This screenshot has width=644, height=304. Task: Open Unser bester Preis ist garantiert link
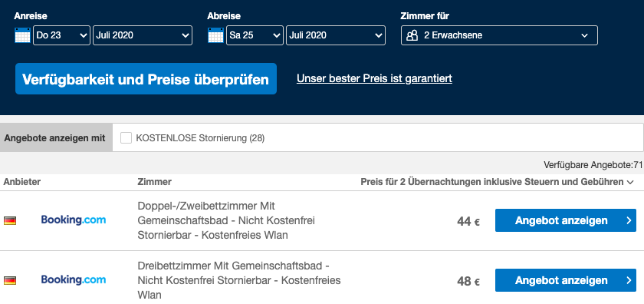[374, 78]
